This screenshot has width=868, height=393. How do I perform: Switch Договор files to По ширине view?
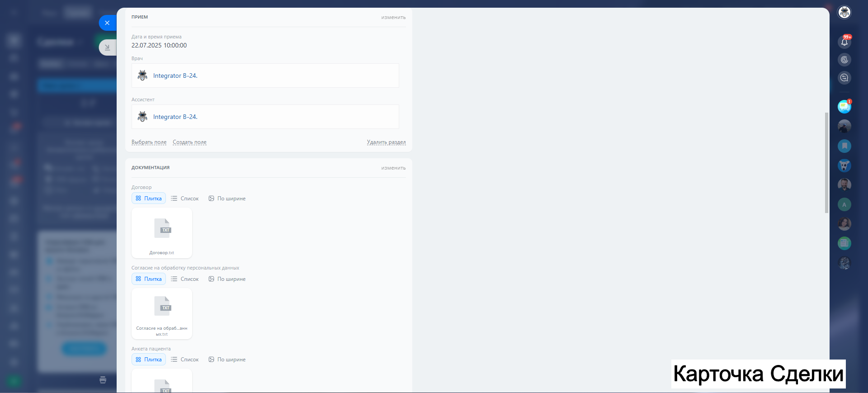227,199
